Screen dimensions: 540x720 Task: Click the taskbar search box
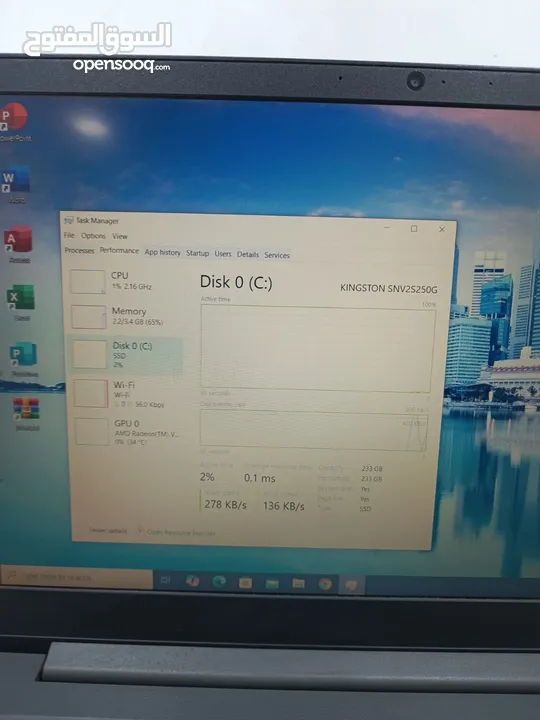click(x=76, y=577)
